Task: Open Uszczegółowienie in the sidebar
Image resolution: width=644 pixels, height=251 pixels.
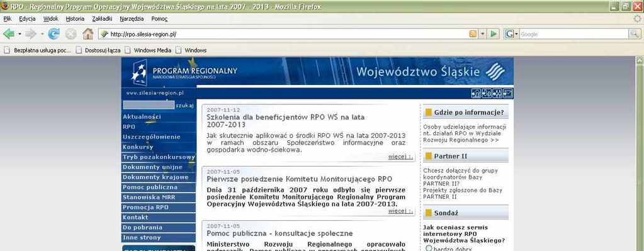Action: [x=159, y=137]
